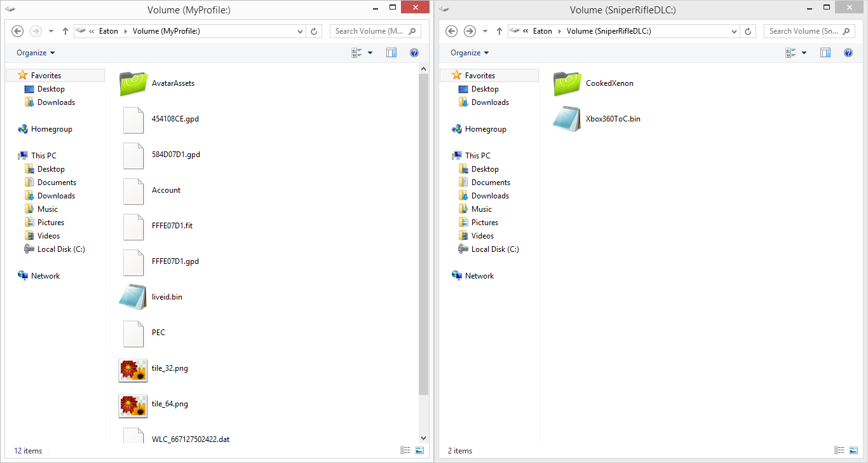Open the Organize dropdown in the left window
This screenshot has height=463, width=868.
tap(36, 53)
